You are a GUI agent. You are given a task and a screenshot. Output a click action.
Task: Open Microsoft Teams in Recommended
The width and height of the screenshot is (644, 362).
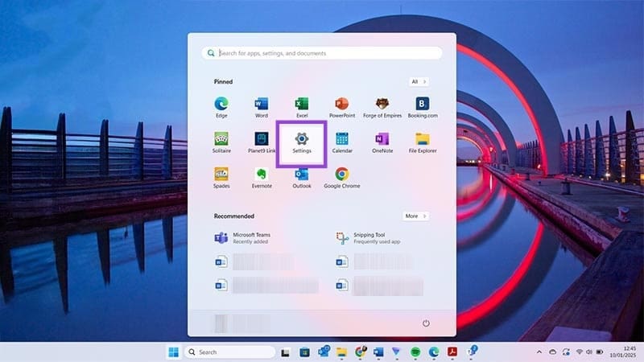pyautogui.click(x=242, y=238)
